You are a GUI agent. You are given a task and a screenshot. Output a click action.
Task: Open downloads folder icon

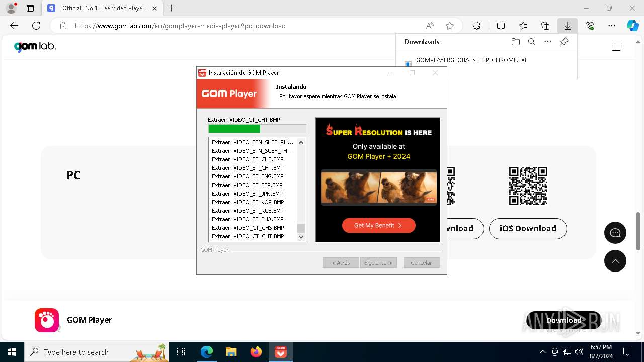pos(515,42)
